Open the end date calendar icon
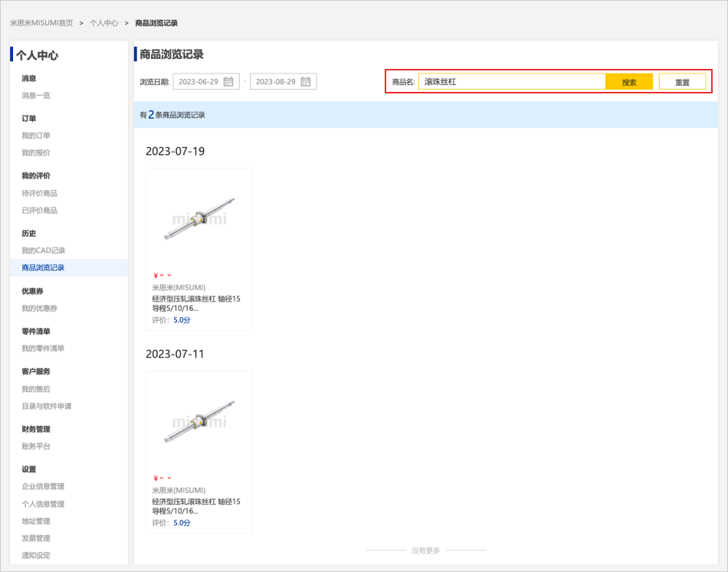The image size is (728, 572). click(306, 82)
